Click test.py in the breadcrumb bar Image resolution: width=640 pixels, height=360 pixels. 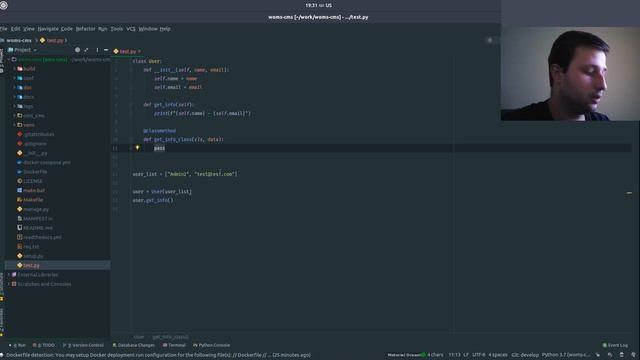click(54, 40)
